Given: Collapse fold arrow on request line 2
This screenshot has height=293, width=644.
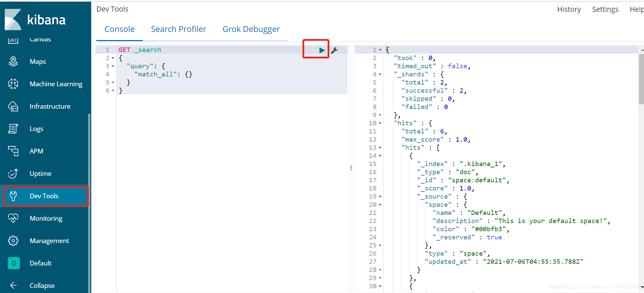Looking at the screenshot, I should (x=113, y=58).
